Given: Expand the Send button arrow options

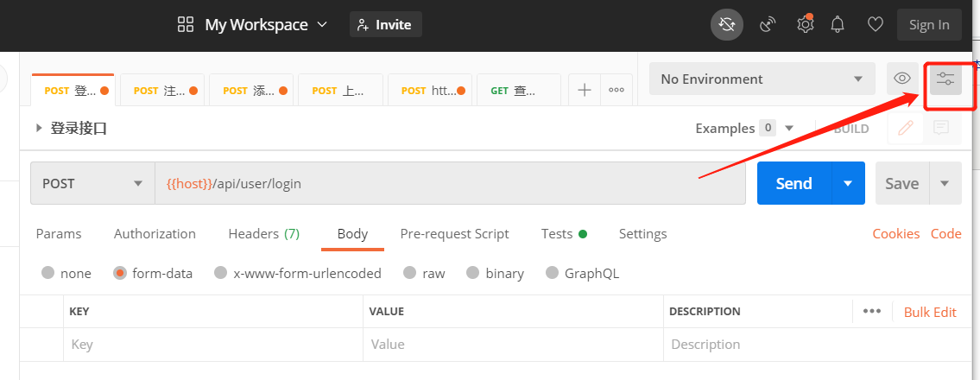Looking at the screenshot, I should pyautogui.click(x=848, y=183).
